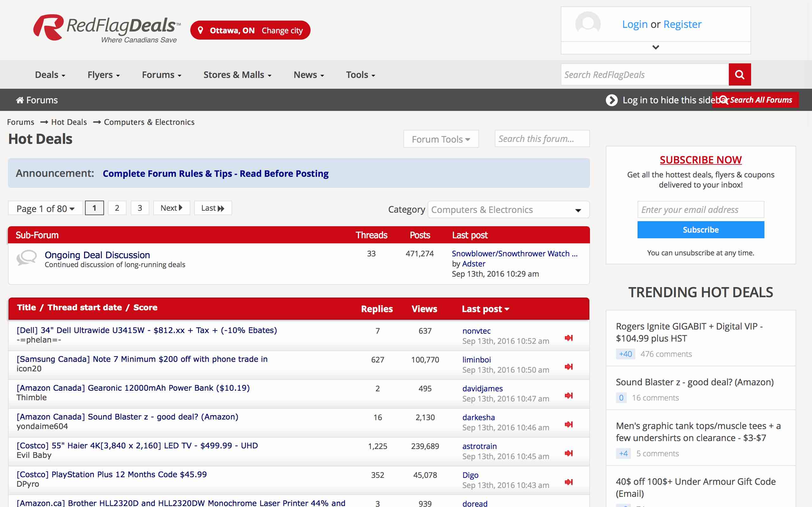Screen dimensions: 812x507
Task: Open the Stores & Malls menu
Action: pos(237,75)
